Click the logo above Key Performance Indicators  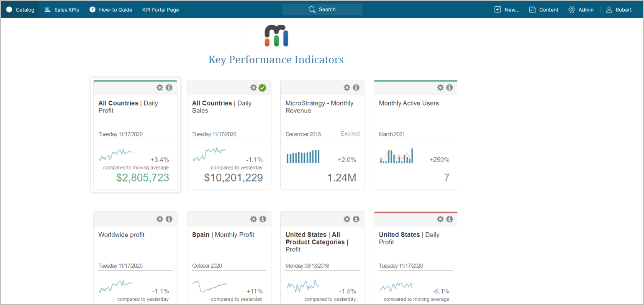pyautogui.click(x=276, y=36)
